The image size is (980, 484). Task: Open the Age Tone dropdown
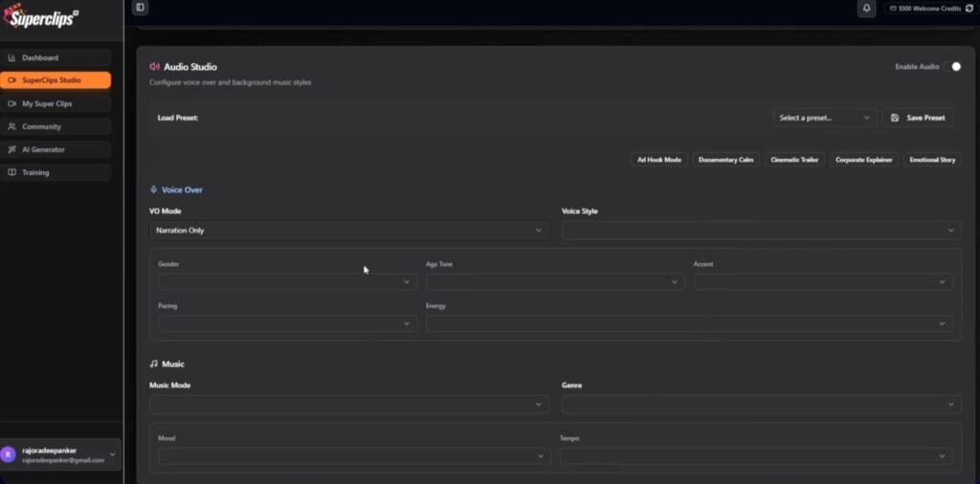[554, 281]
